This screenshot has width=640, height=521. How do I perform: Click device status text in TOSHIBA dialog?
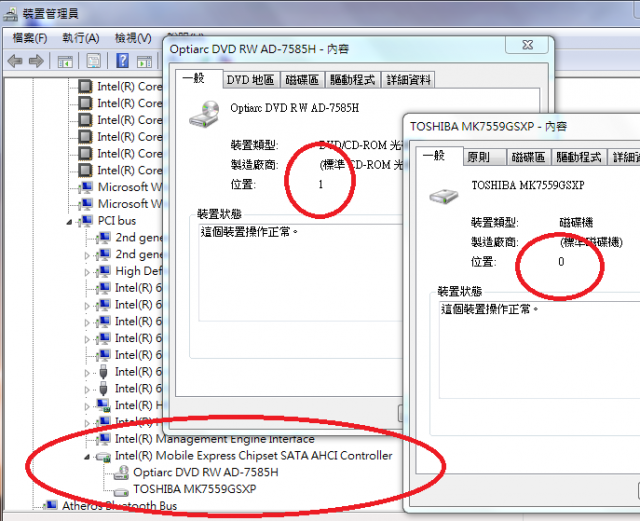coord(489,309)
